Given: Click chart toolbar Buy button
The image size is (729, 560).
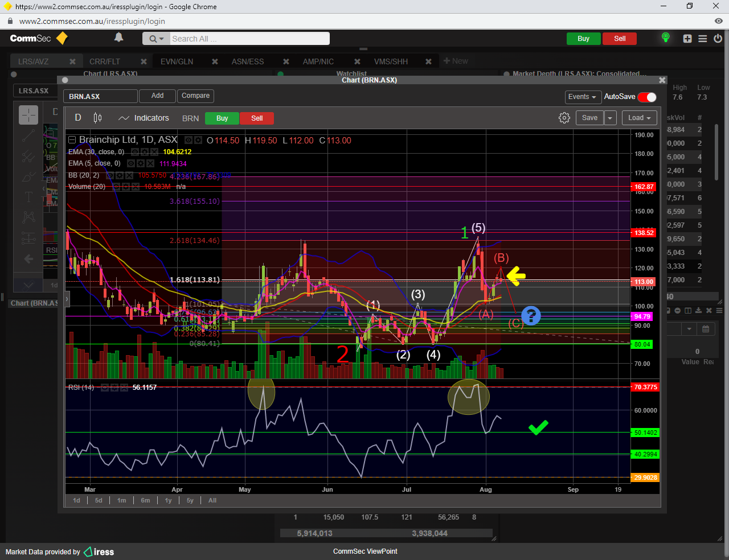Looking at the screenshot, I should 222,118.
